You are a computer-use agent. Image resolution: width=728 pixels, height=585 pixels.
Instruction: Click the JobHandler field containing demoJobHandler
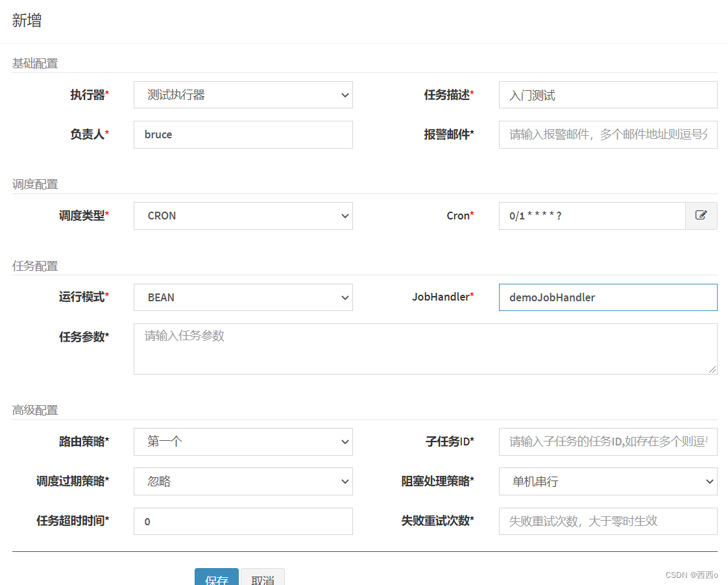[608, 297]
